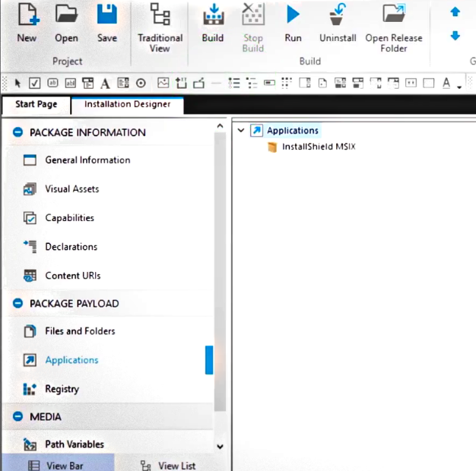Switch to View Bar mode

[x=58, y=463]
